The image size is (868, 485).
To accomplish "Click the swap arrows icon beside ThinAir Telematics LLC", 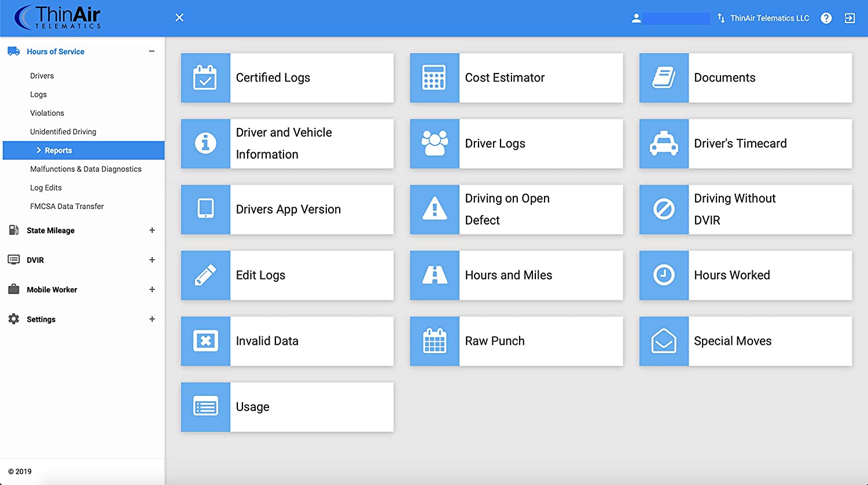I will 721,18.
